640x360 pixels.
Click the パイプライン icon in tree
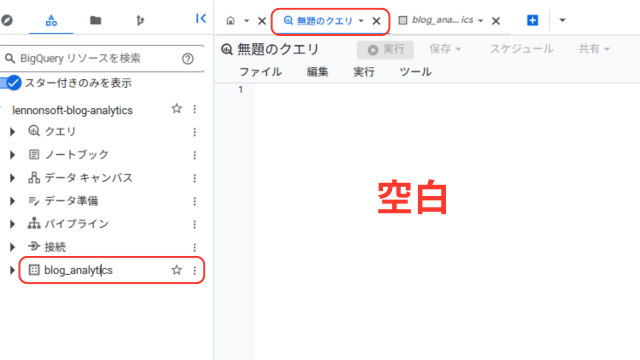34,223
